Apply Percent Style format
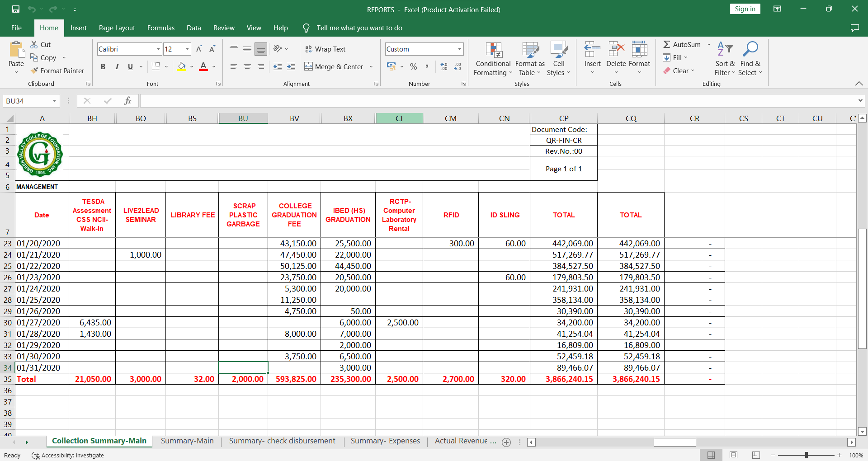Screen dimensions: 868x461 413,66
